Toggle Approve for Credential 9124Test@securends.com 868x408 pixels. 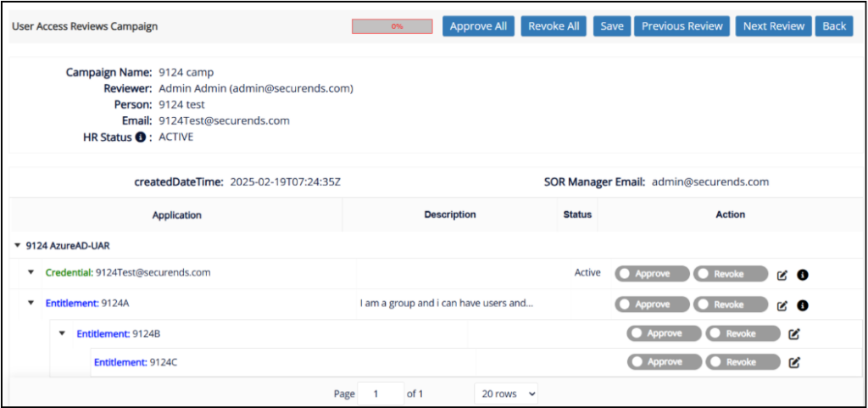(x=652, y=273)
